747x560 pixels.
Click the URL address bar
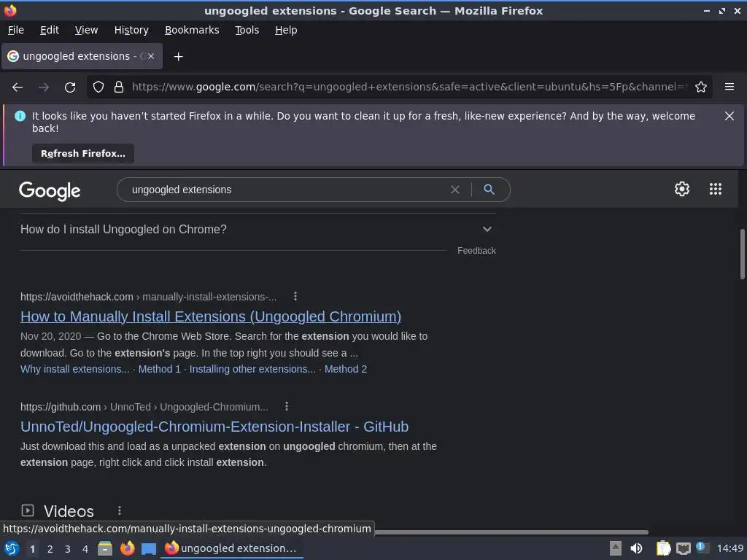coord(409,87)
